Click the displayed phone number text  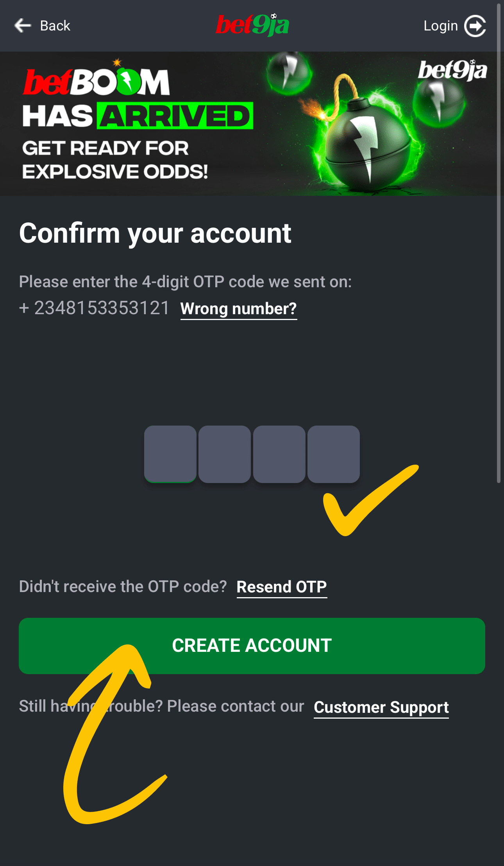(94, 308)
